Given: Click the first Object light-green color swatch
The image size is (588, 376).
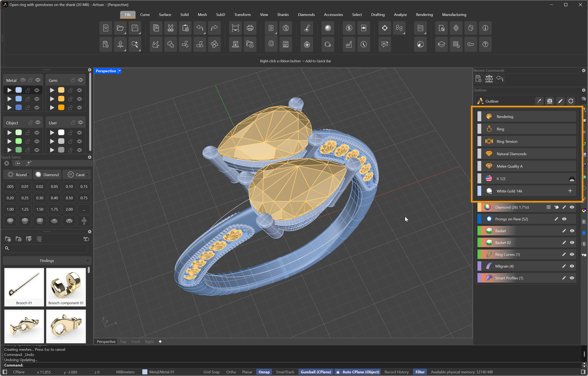Looking at the screenshot, I should click(x=19, y=133).
